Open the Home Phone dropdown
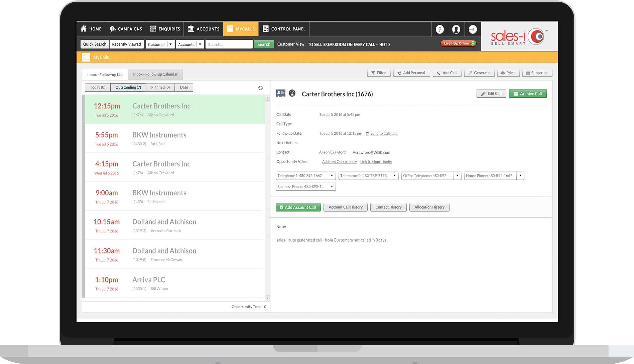634x364 pixels. (520, 176)
